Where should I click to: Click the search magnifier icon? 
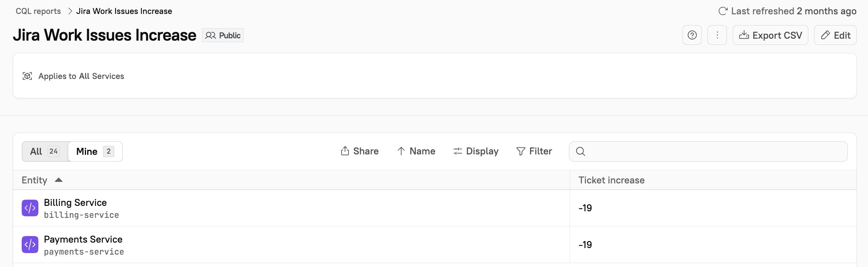pyautogui.click(x=580, y=151)
